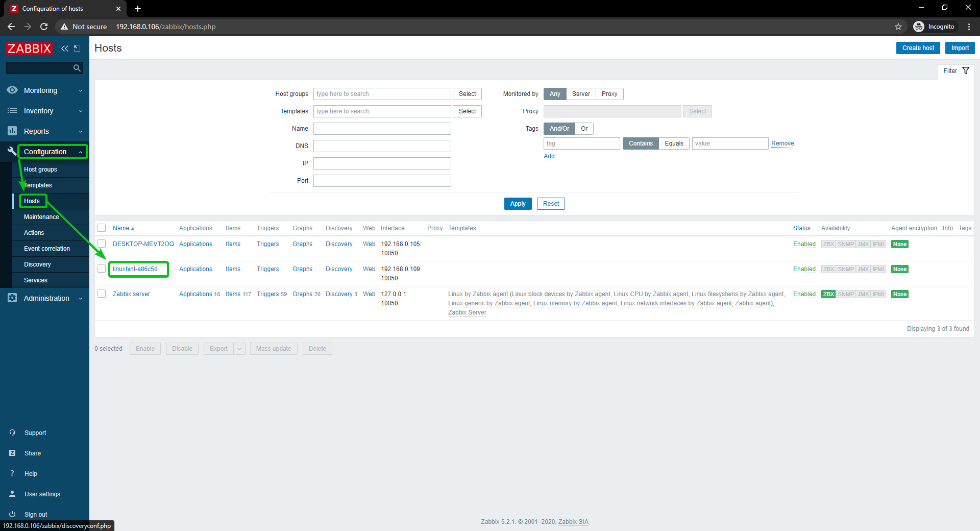Image resolution: width=980 pixels, height=531 pixels.
Task: Go back with the browser back arrow
Action: pos(11,27)
